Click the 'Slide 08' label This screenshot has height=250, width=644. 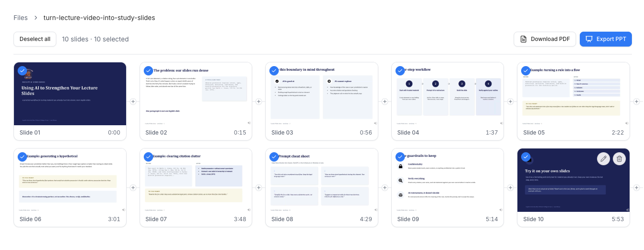coord(282,219)
